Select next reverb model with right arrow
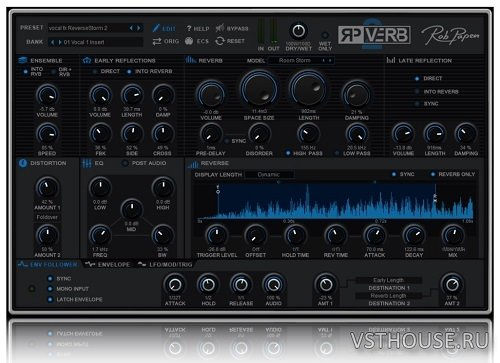Viewport: 500px width, 363px height. [x=330, y=60]
